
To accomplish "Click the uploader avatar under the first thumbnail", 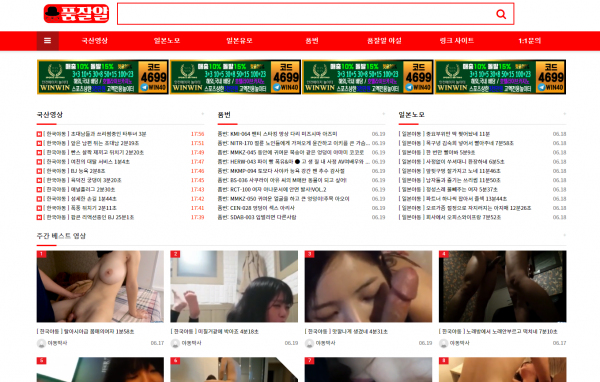I will (x=41, y=343).
